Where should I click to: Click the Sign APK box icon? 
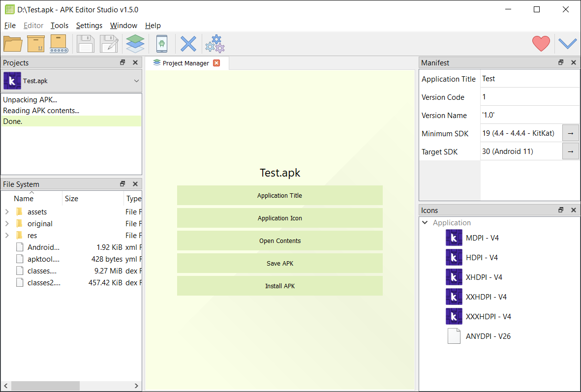coord(59,44)
